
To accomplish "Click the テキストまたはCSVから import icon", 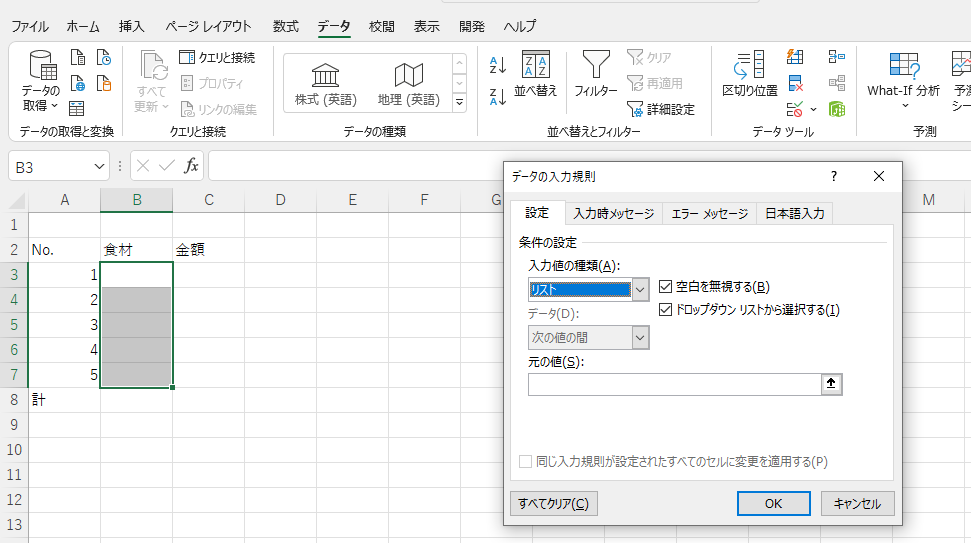I will tap(78, 58).
